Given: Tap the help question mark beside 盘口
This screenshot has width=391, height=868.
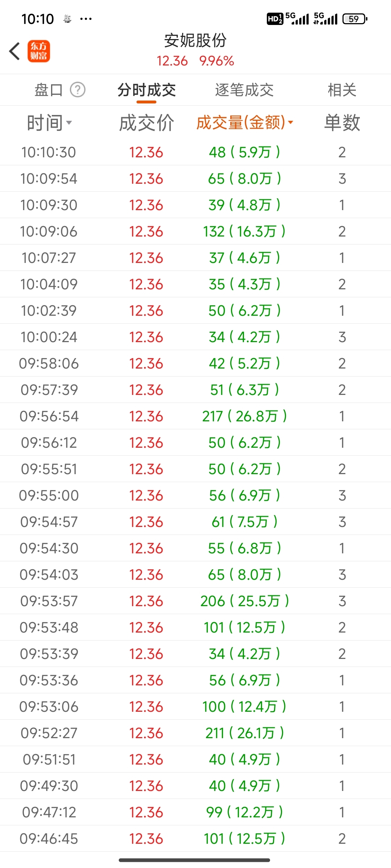Looking at the screenshot, I should (77, 90).
